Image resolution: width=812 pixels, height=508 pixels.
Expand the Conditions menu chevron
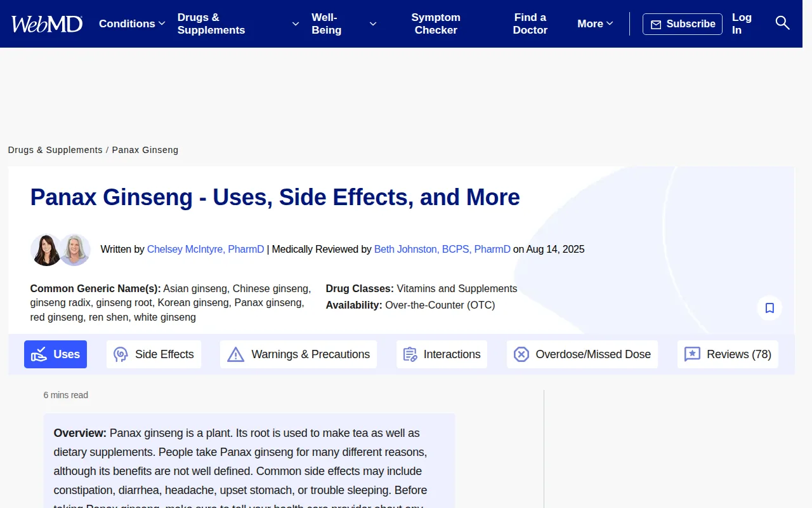coord(162,23)
